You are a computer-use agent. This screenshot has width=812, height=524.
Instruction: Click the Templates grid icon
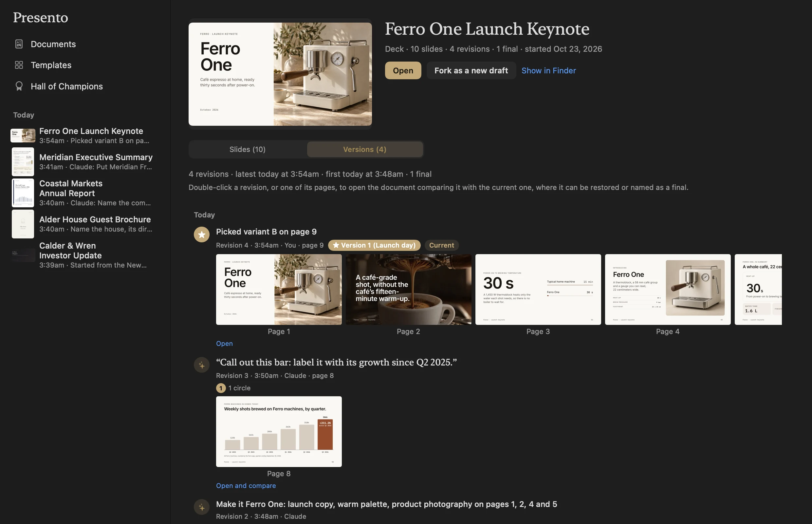tap(19, 65)
